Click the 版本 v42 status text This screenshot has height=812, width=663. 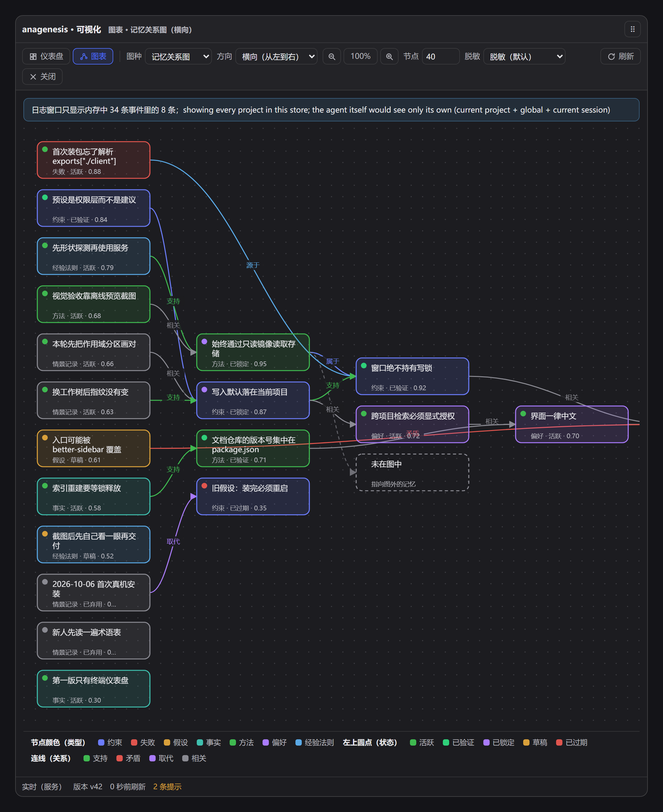[88, 787]
